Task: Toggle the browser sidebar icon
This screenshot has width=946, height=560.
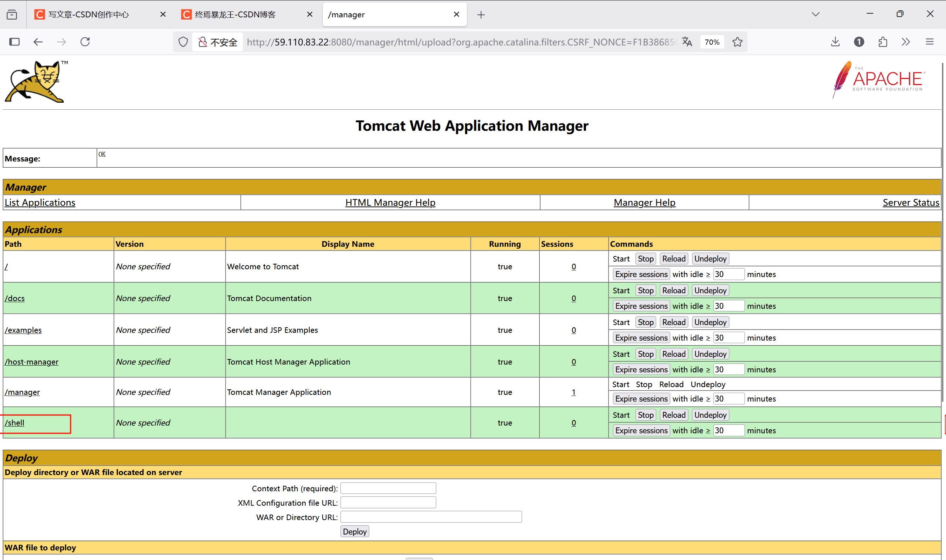Action: [x=14, y=41]
